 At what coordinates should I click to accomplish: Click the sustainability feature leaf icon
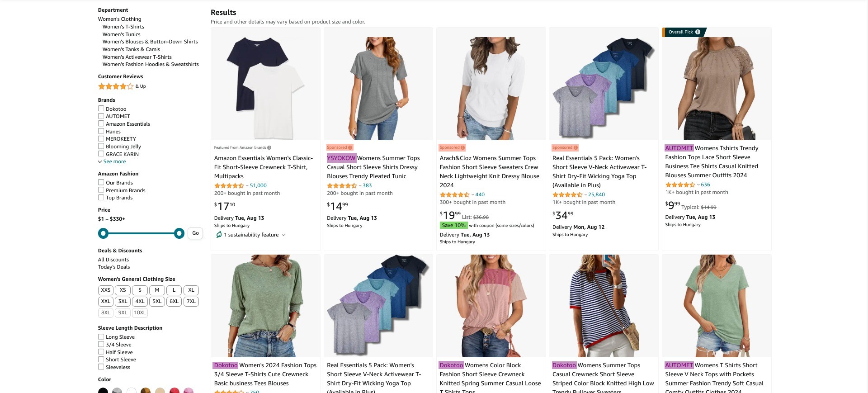click(219, 235)
